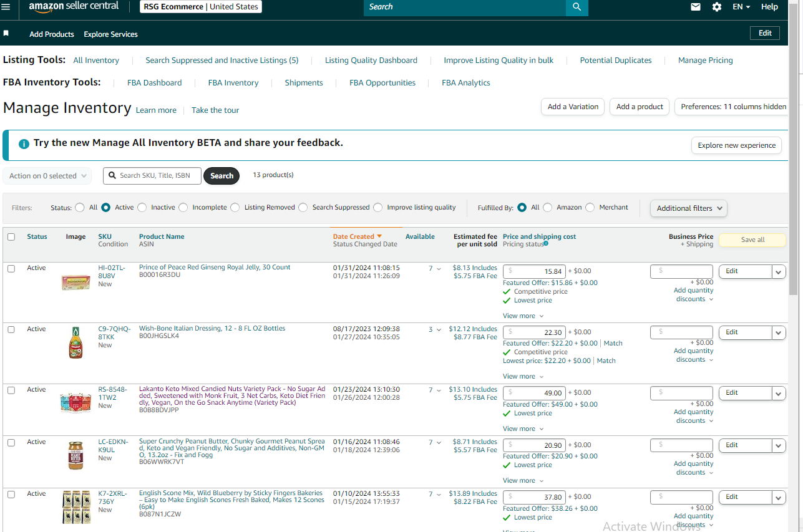Open FBA Analytics
Viewport: 803px width, 532px height.
pyautogui.click(x=466, y=83)
